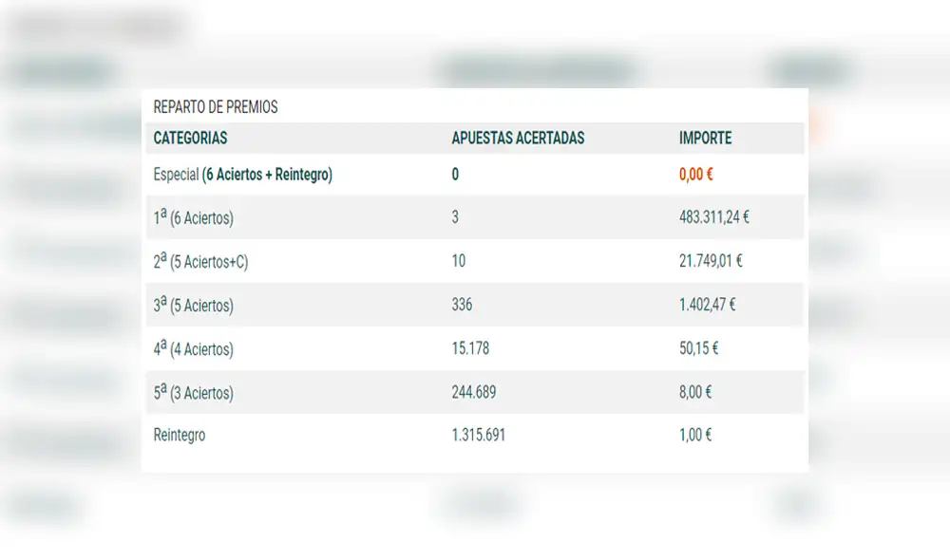This screenshot has width=950, height=560.
Task: Select the Especial (6 Aciertos + Reintegro) row label
Action: click(242, 175)
